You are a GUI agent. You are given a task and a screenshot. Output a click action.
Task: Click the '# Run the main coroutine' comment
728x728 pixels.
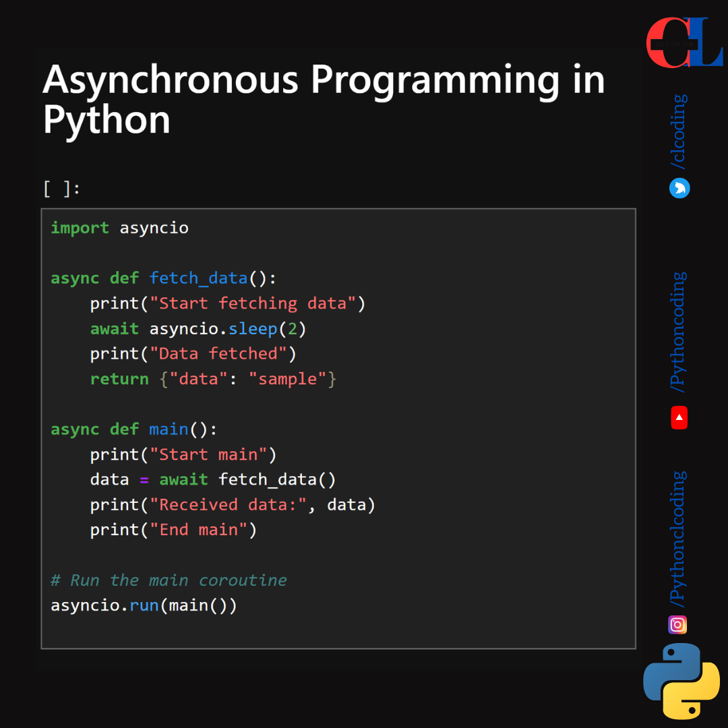[169, 580]
